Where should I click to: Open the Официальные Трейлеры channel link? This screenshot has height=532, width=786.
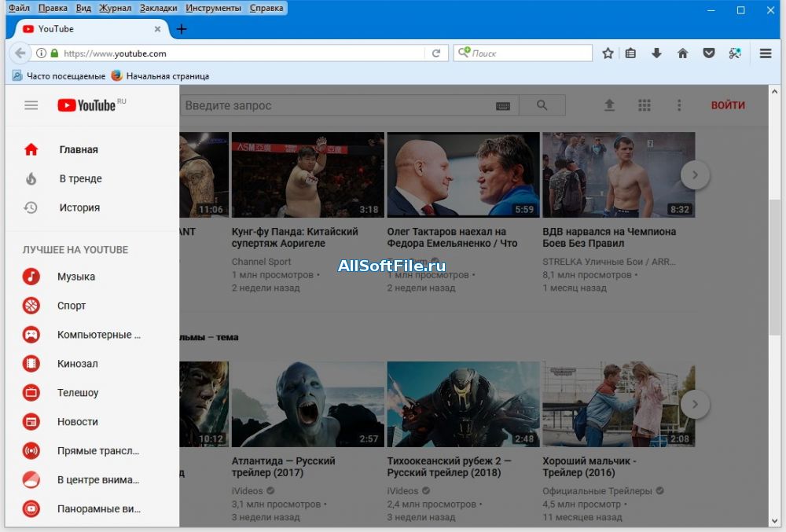pyautogui.click(x=597, y=491)
